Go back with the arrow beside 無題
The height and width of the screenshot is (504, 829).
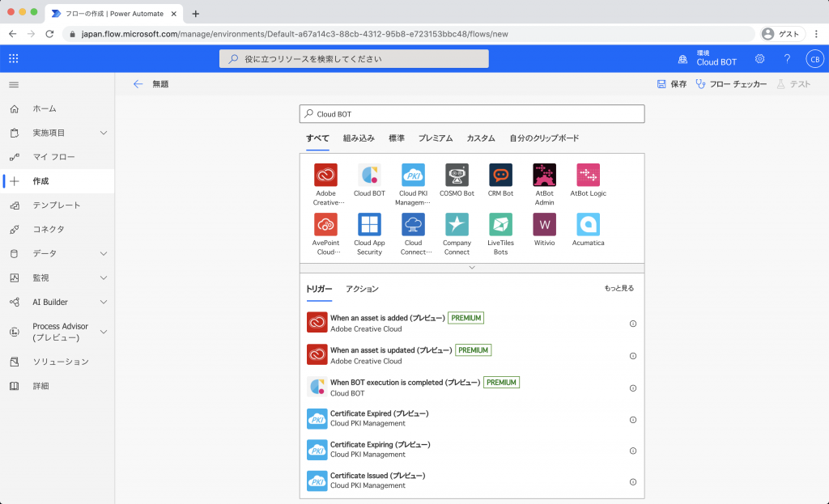138,84
